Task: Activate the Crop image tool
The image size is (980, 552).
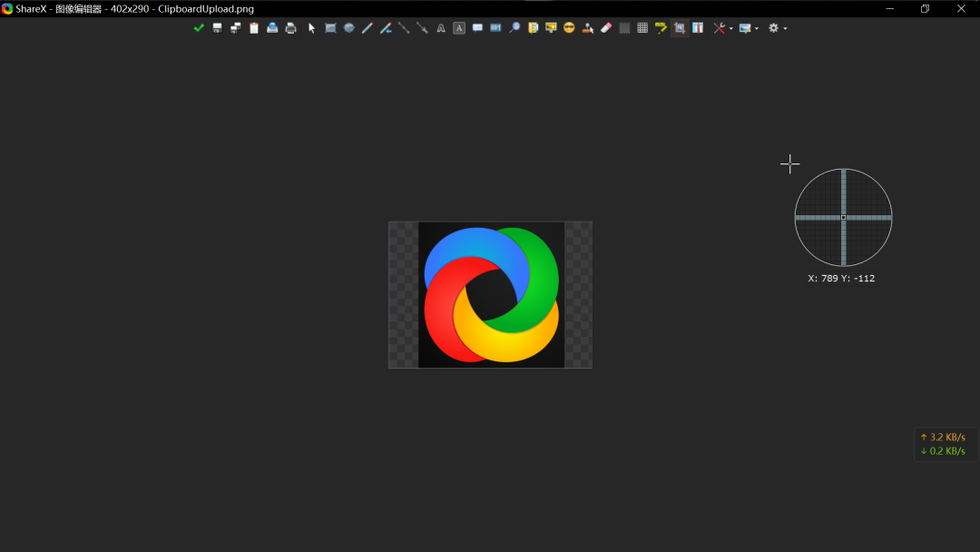Action: coord(680,28)
